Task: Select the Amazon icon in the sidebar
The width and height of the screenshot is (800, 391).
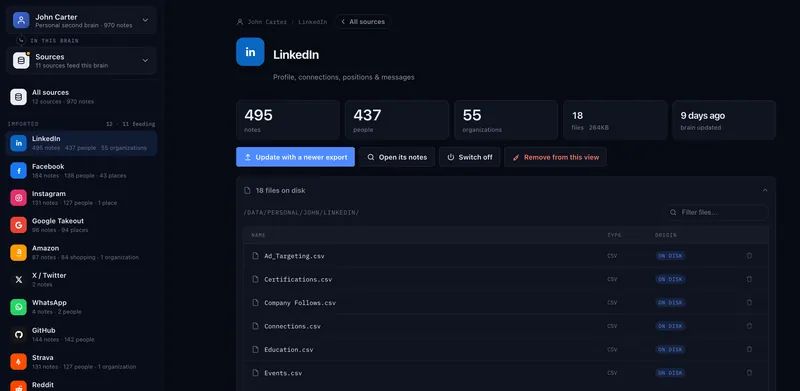Action: [18, 252]
